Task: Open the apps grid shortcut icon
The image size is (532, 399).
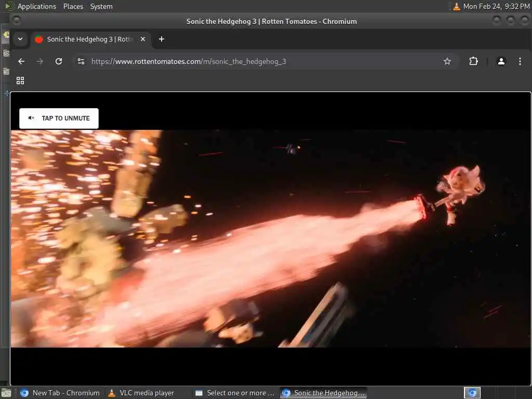Action: (x=20, y=81)
